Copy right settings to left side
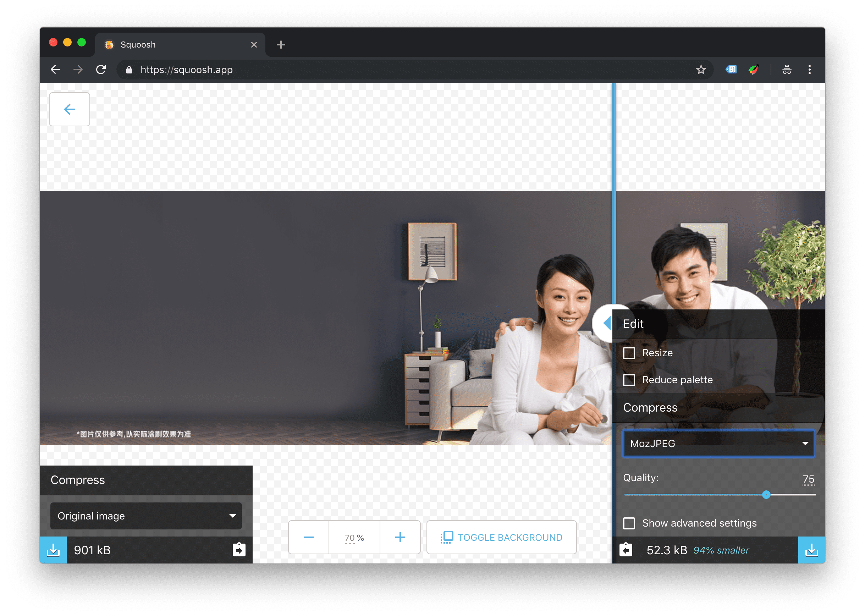This screenshot has height=616, width=865. click(x=626, y=550)
